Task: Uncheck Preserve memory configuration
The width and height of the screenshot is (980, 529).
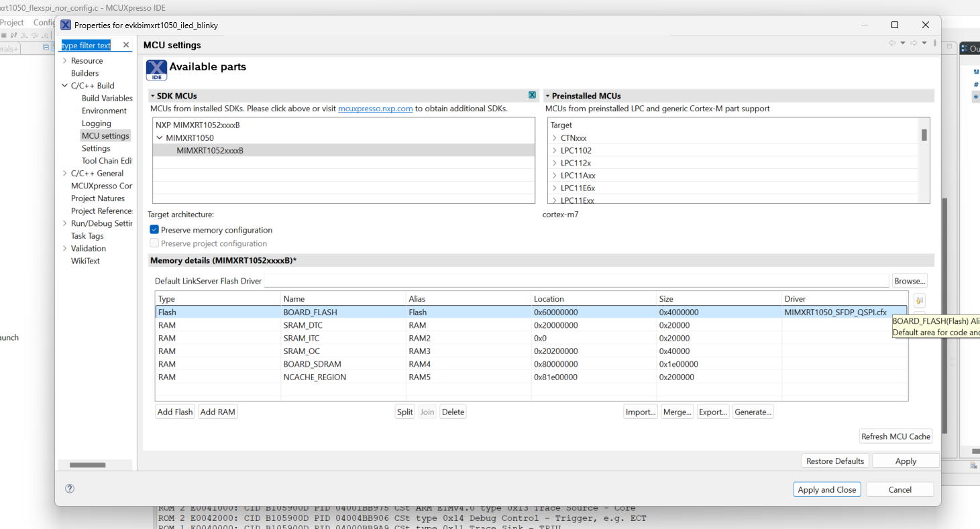Action: pyautogui.click(x=154, y=229)
